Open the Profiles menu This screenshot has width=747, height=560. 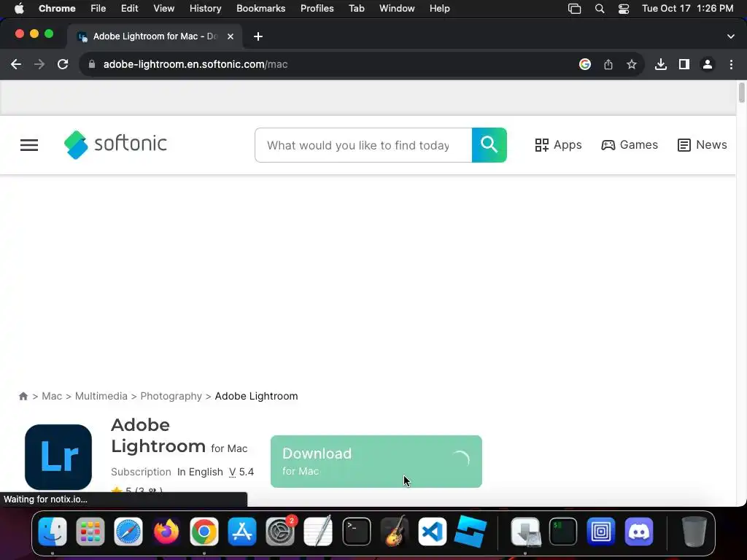pos(317,9)
